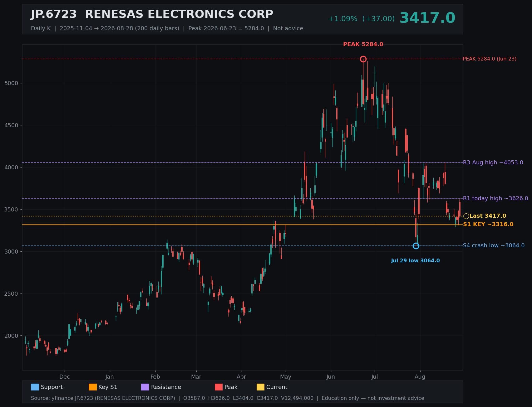This screenshot has height=407, width=532.
Task: Click the purple Resistance legend swatch
Action: [x=145, y=387]
